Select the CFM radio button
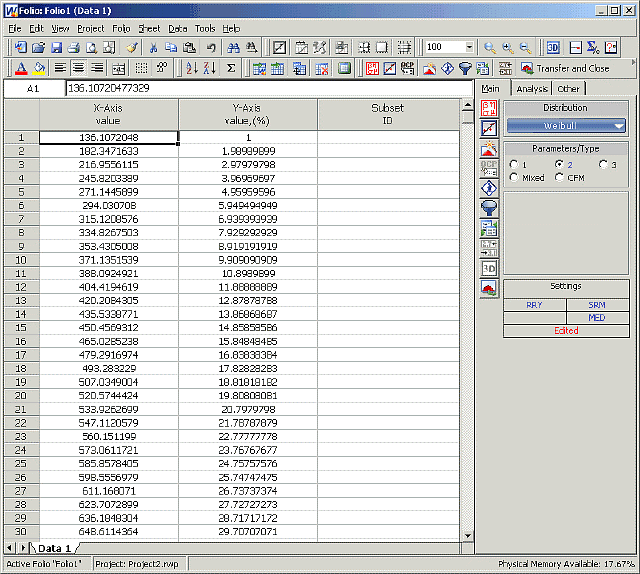This screenshot has width=640, height=574. point(558,178)
